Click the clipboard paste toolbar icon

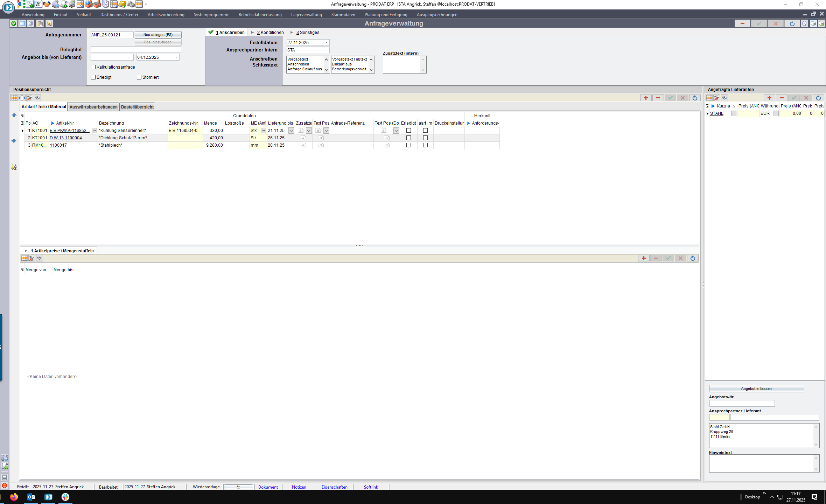[40, 23]
